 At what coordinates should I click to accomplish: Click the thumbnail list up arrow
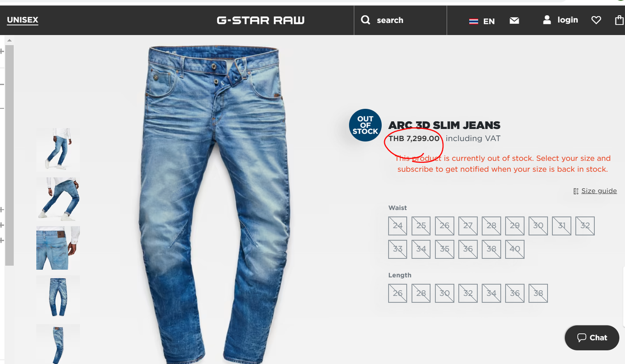[9, 40]
